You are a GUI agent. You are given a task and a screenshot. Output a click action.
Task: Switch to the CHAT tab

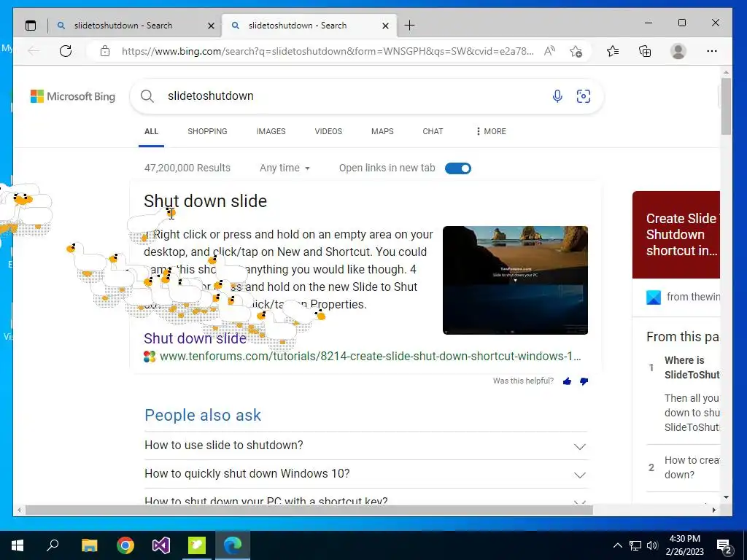[x=433, y=131]
